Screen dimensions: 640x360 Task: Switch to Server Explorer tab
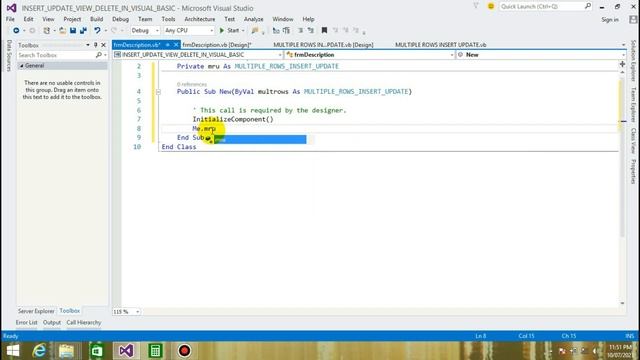pos(36,311)
